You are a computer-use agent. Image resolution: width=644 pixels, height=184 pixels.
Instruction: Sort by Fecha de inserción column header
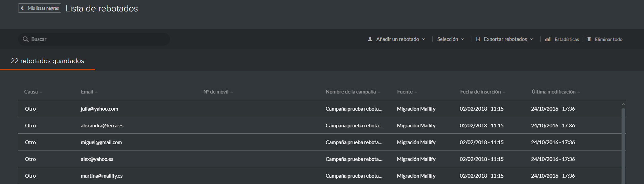tap(480, 92)
